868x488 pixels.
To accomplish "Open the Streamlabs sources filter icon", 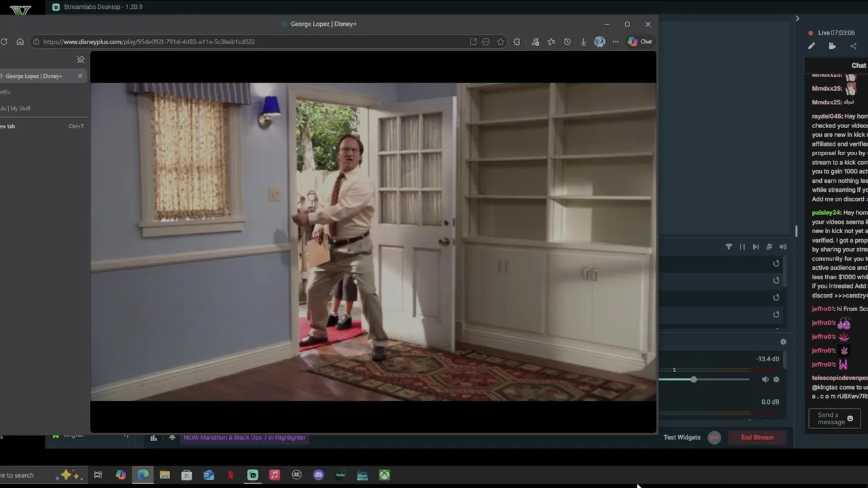I will point(729,247).
